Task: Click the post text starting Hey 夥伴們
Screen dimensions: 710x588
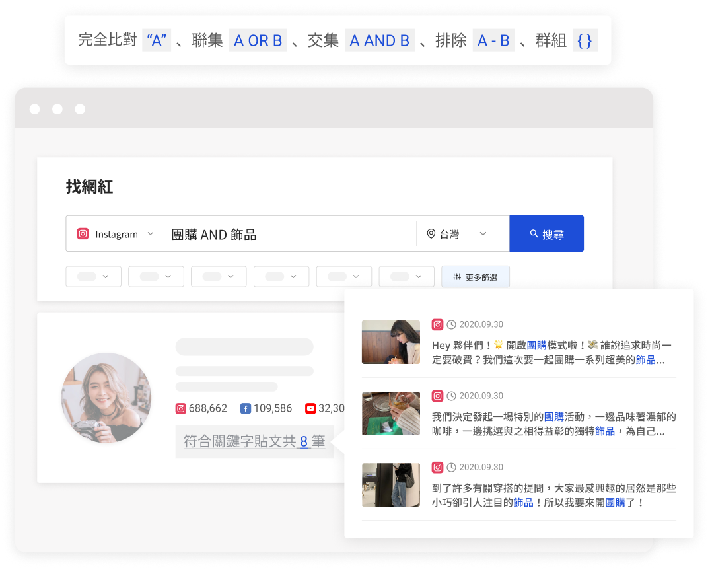Action: (x=551, y=352)
